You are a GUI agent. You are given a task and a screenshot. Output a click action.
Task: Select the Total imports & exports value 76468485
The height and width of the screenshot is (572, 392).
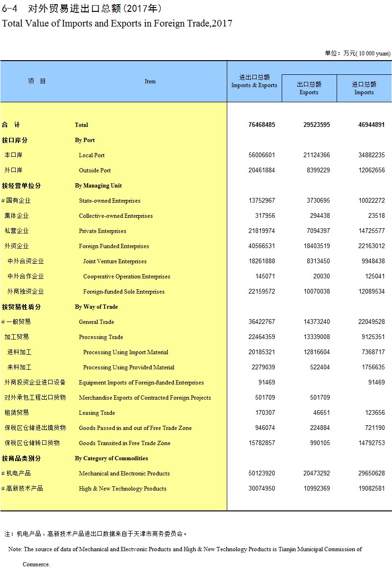click(261, 125)
